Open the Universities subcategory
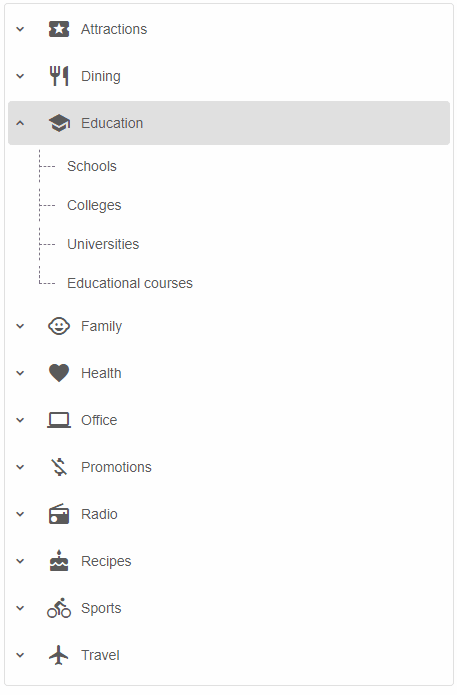The image size is (457, 695). 103,244
